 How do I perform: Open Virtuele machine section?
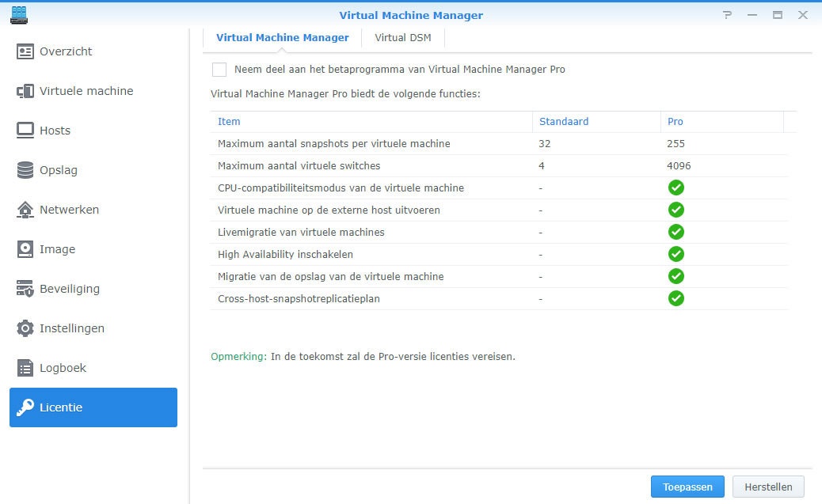(93, 91)
